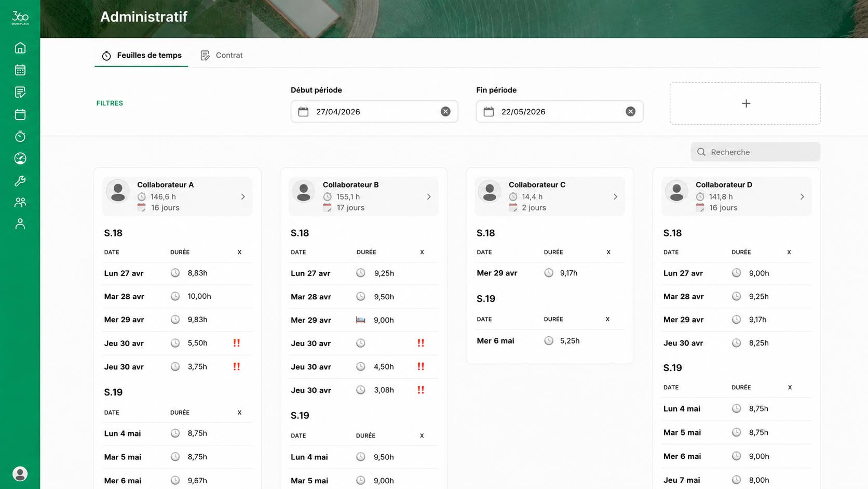Click alert on Collaborateur A 3,75h row

coord(237,366)
